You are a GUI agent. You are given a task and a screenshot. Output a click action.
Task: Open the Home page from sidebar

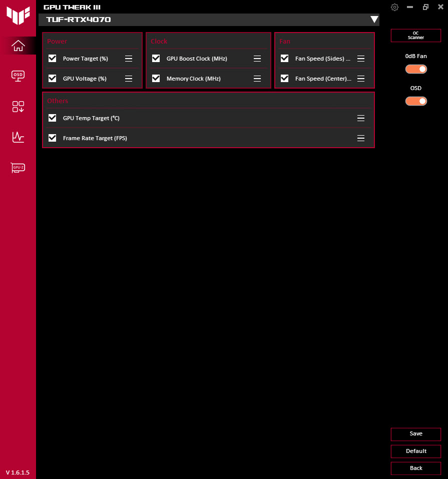(x=18, y=46)
